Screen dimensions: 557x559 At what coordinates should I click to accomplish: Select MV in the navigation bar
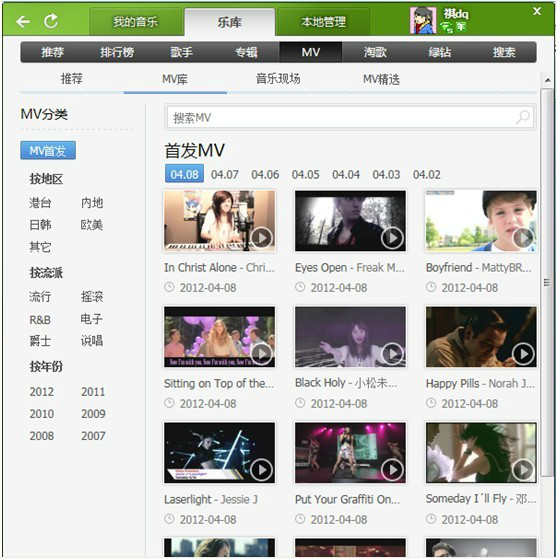coord(311,52)
